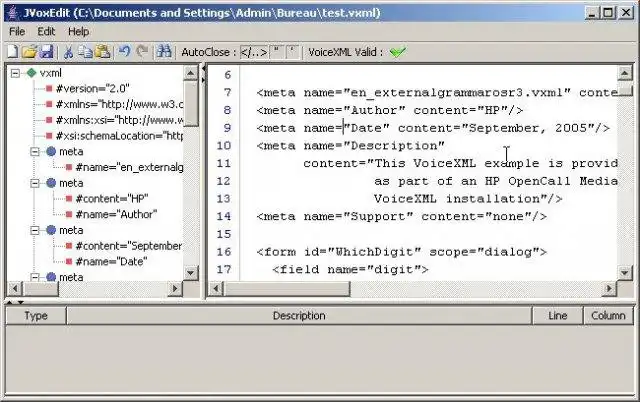Click Column column header
Image resolution: width=640 pixels, height=402 pixels.
(608, 316)
